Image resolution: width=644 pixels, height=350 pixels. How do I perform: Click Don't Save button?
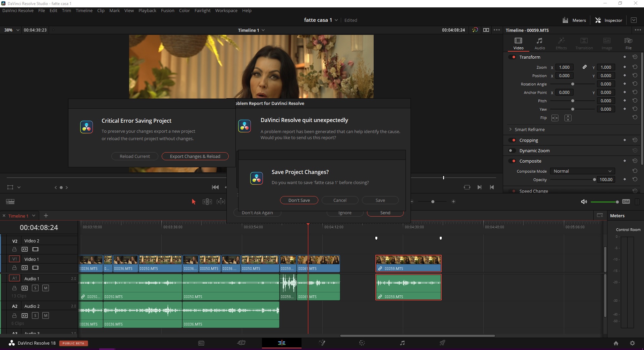(299, 200)
